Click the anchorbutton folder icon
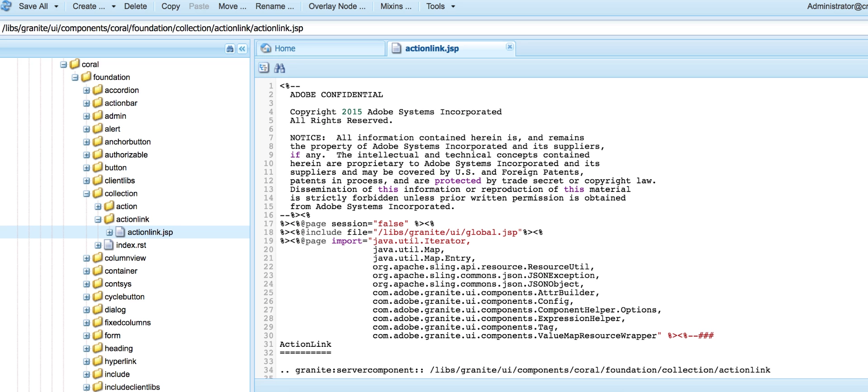The image size is (868, 392). [98, 142]
